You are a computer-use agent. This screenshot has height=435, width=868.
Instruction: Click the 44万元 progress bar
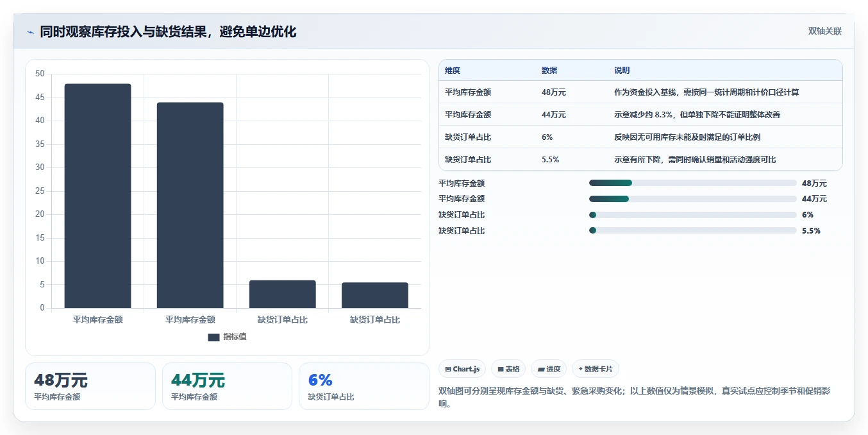tap(692, 199)
